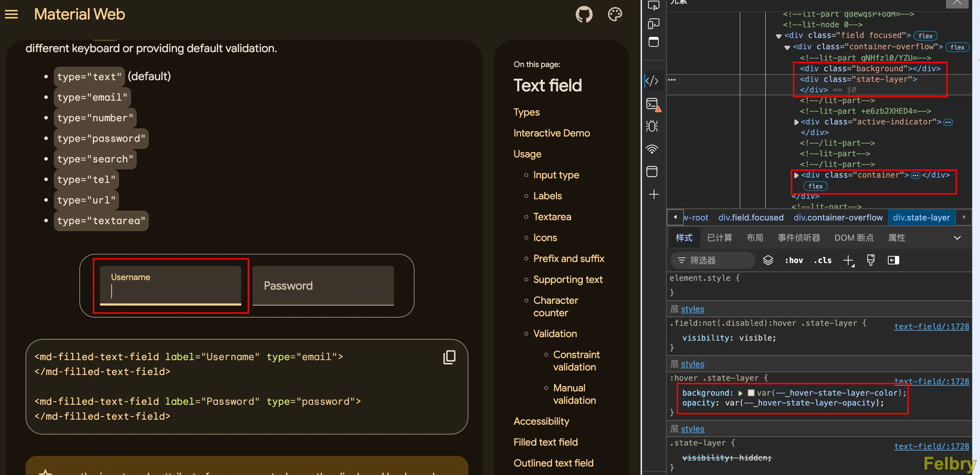This screenshot has width=980, height=475.
Task: Collapse the container-overflow div node
Action: (x=787, y=47)
